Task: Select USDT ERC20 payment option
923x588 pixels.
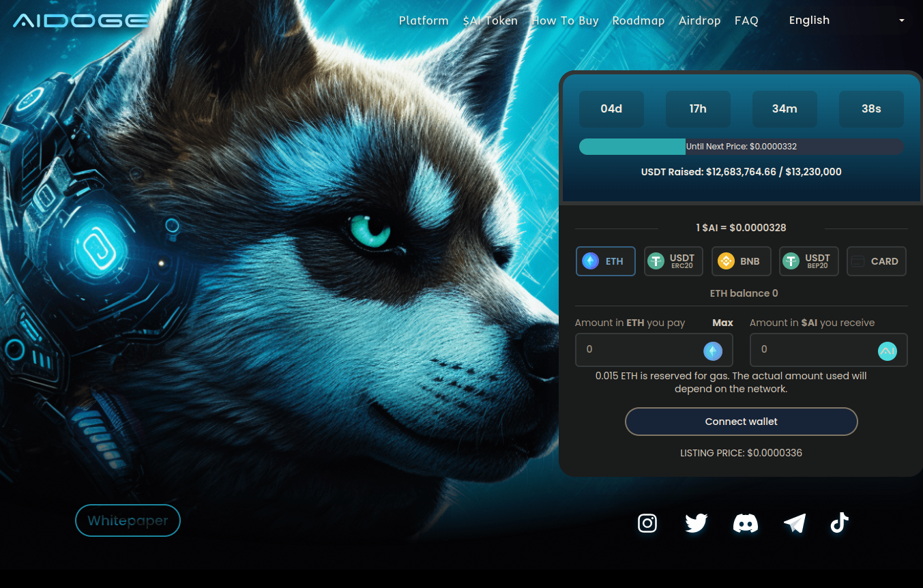Action: [x=673, y=261]
